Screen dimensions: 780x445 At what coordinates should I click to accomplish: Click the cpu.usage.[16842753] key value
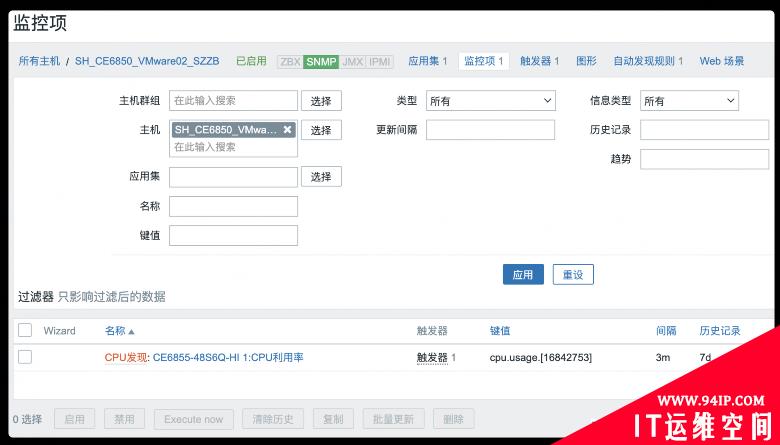(541, 357)
